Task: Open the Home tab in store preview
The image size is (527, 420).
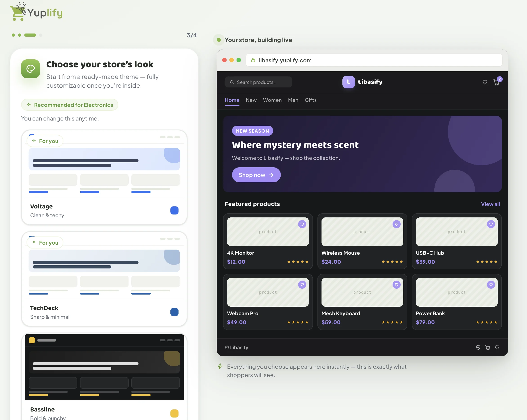Action: (232, 100)
